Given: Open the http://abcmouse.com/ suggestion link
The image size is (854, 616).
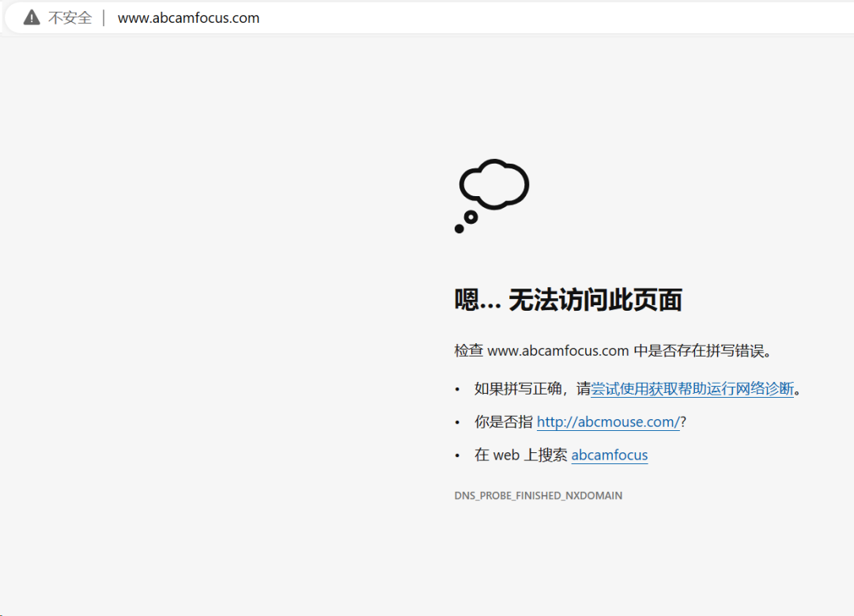Looking at the screenshot, I should pyautogui.click(x=608, y=422).
